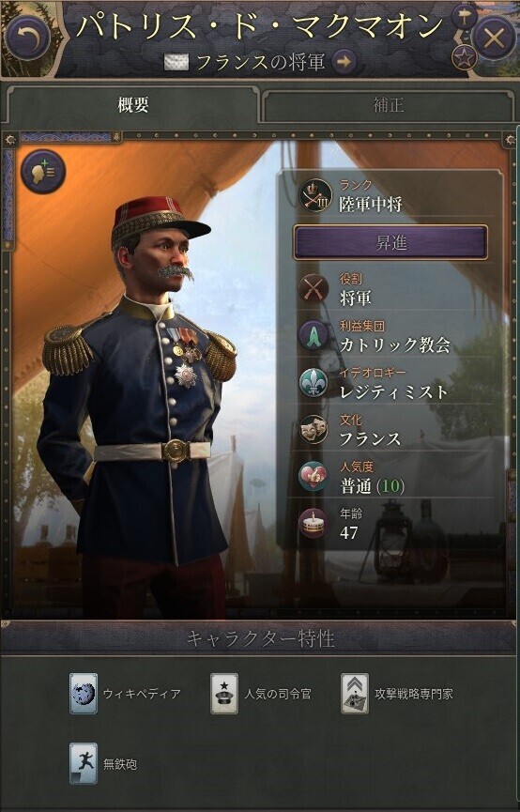Switch to the 補正 tab
This screenshot has height=812, width=520.
pos(388,106)
